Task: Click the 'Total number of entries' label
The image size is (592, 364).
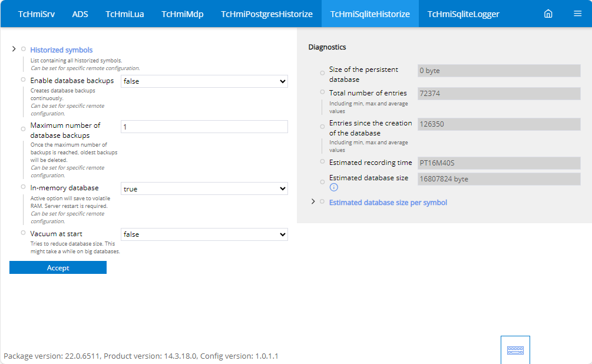Action: coord(368,93)
